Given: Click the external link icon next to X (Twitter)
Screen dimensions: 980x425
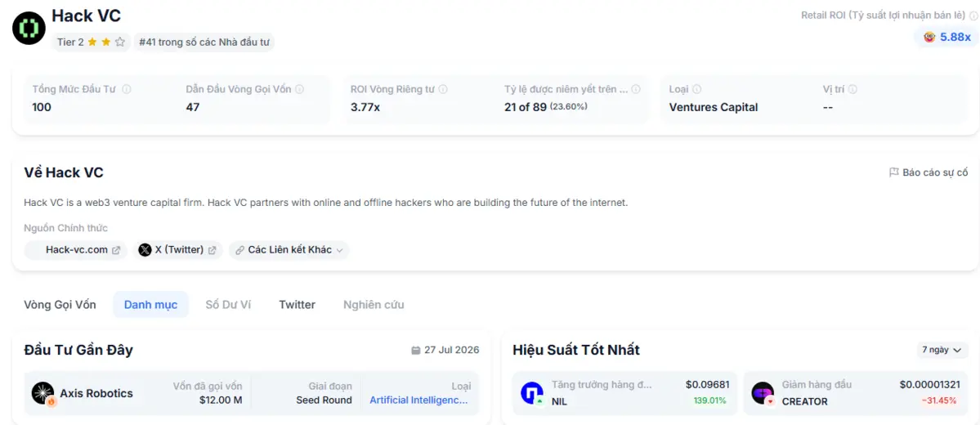Looking at the screenshot, I should click(212, 250).
